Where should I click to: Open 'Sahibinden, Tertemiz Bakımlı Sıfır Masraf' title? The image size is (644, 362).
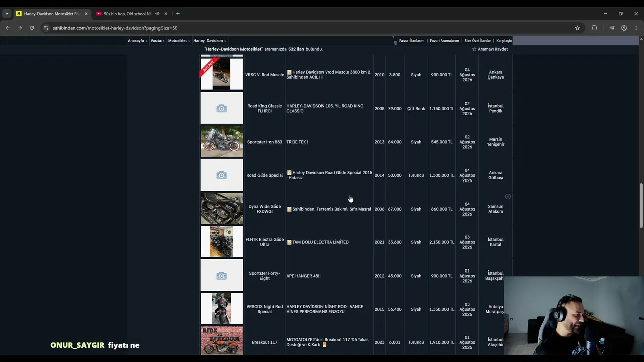(x=332, y=209)
